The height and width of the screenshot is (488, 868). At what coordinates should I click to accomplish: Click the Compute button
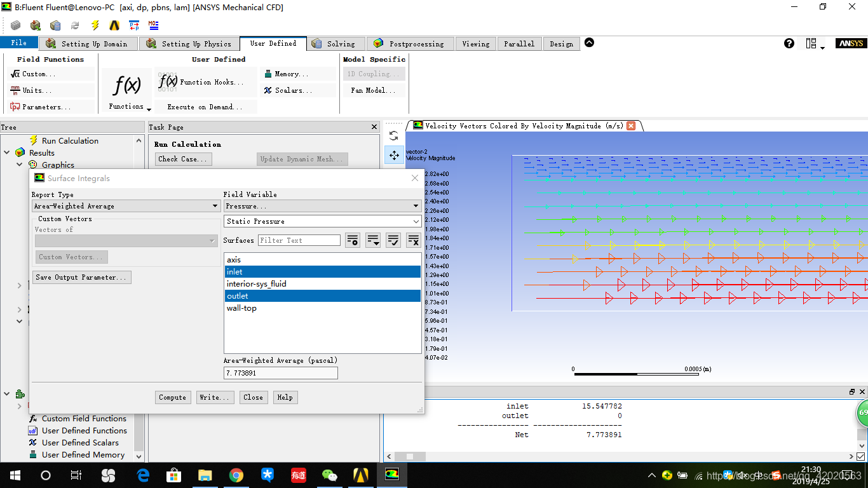(x=173, y=397)
